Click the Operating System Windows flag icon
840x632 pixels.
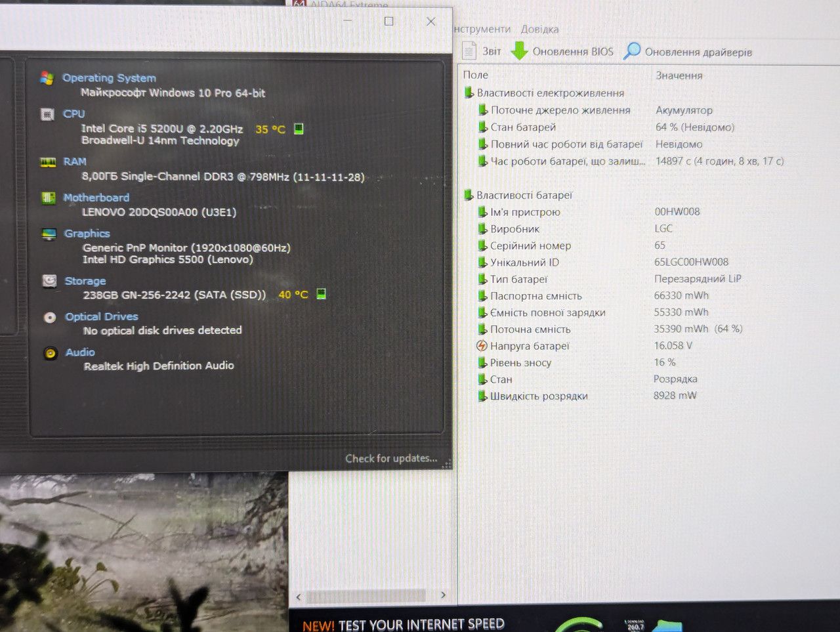[x=47, y=78]
